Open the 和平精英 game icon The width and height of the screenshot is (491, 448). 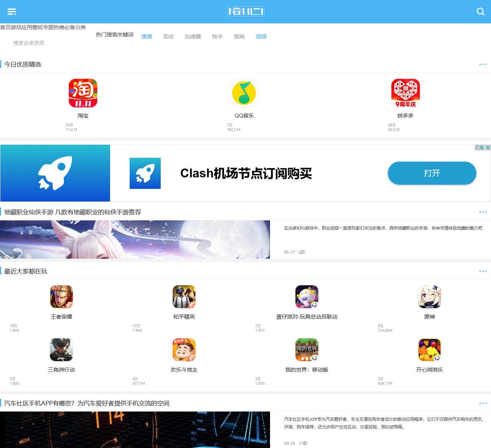click(184, 297)
